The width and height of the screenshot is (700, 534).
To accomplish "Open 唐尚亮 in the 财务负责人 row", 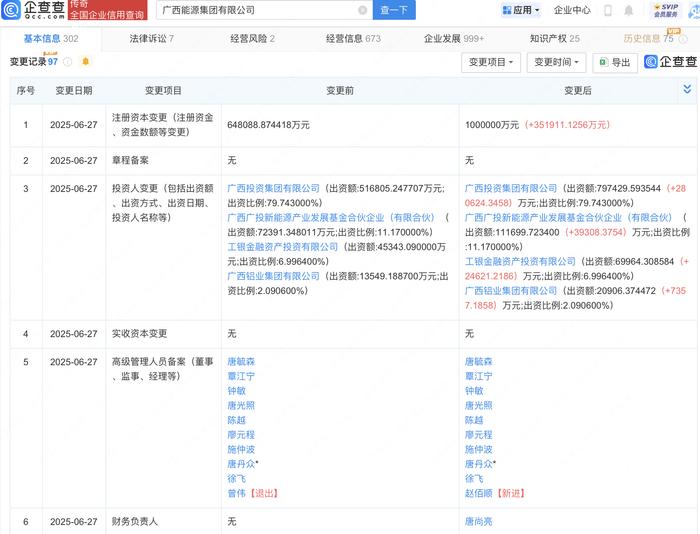I will (x=479, y=521).
